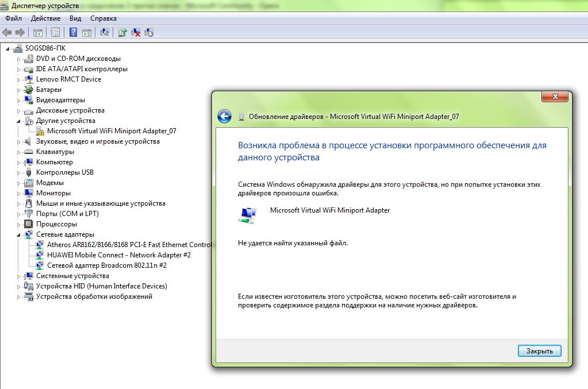Click the Контроллеры USB icon
The height and width of the screenshot is (389, 588).
[x=29, y=172]
